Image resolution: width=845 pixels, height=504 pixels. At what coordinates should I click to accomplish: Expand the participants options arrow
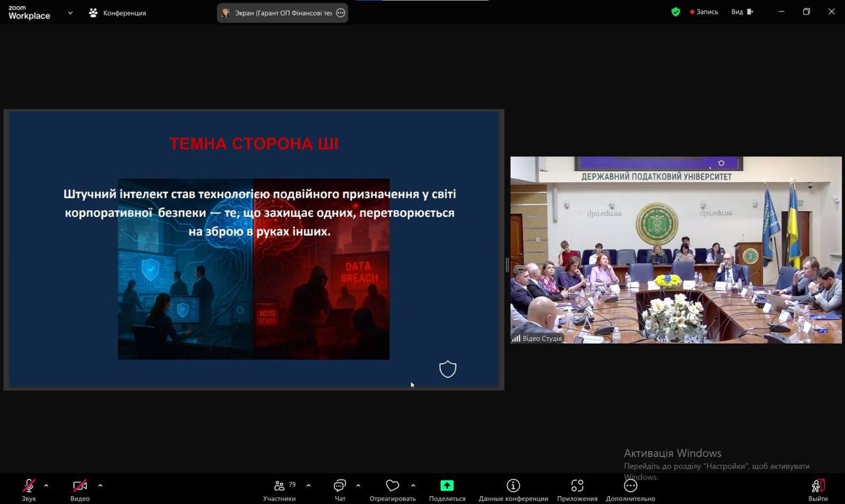[x=308, y=486]
